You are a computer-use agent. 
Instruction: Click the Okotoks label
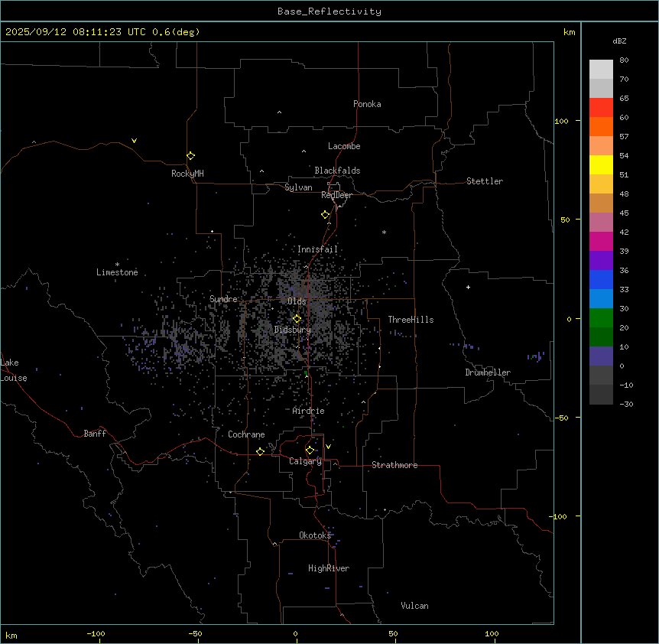(315, 535)
